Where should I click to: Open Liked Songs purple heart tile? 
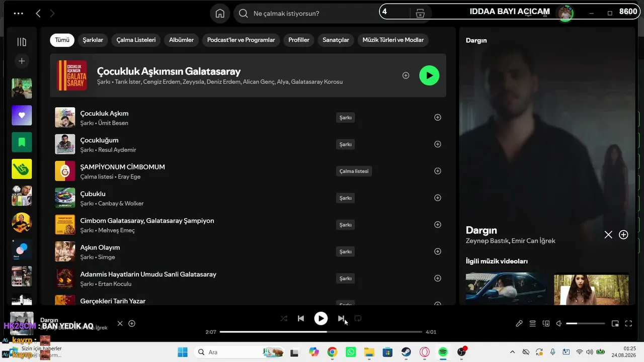tap(22, 115)
